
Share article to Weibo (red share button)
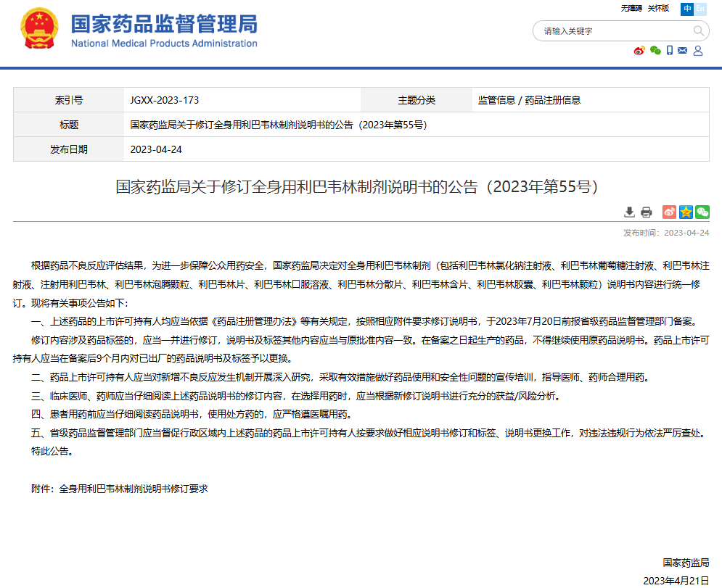coord(669,212)
